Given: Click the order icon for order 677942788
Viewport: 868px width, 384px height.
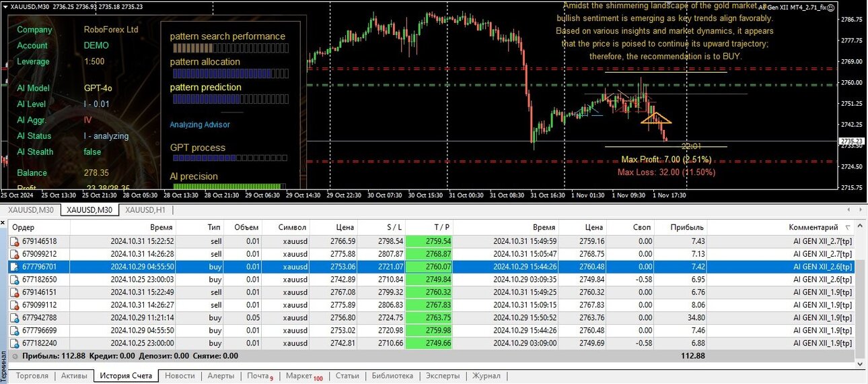Looking at the screenshot, I should pyautogui.click(x=15, y=317).
